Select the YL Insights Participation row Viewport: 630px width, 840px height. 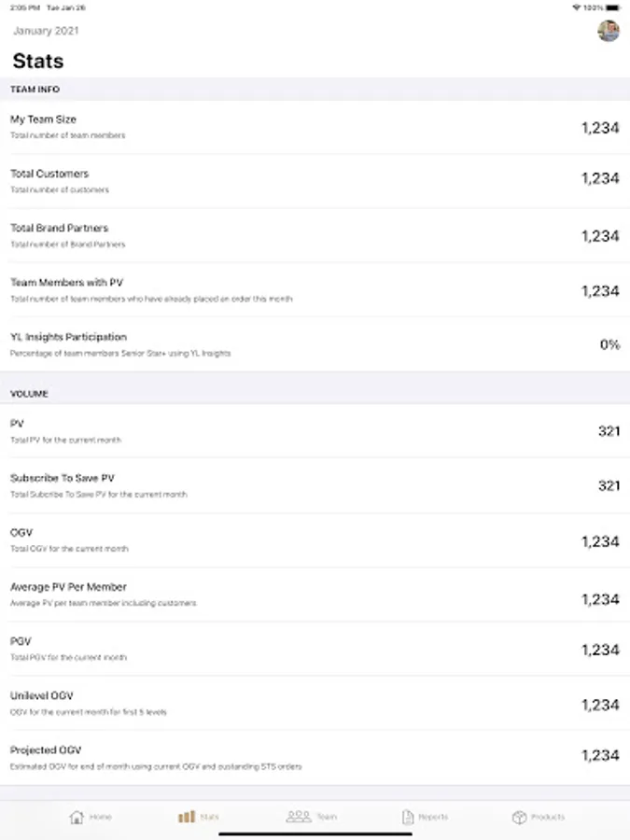(x=315, y=344)
